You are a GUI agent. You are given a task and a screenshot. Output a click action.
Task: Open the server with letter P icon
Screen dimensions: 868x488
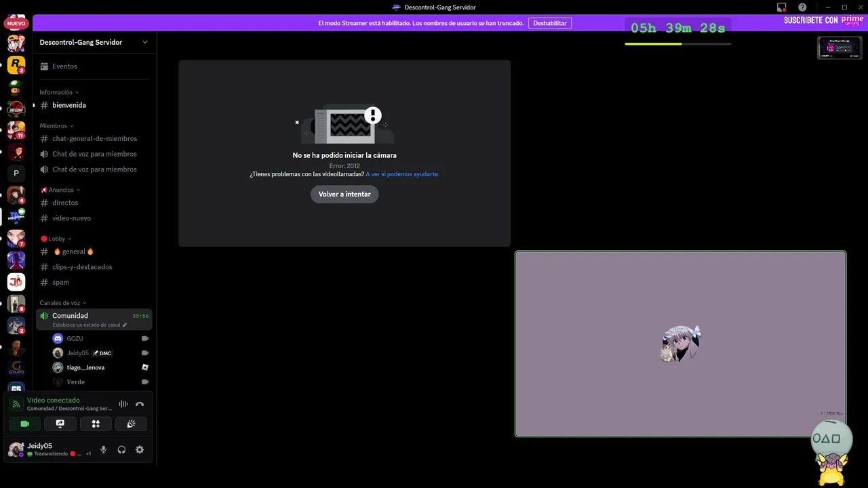tap(16, 173)
